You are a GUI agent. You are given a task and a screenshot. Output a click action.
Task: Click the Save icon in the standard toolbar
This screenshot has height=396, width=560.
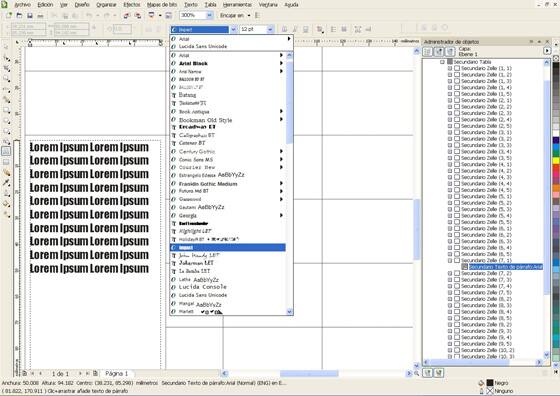[x=30, y=15]
